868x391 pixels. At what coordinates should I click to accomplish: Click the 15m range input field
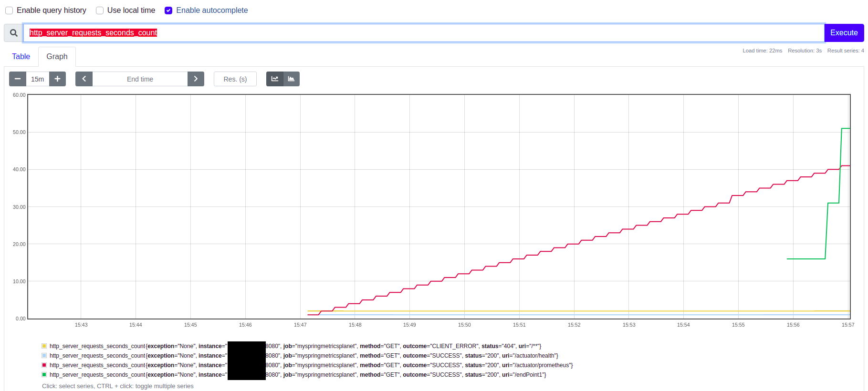tap(38, 79)
